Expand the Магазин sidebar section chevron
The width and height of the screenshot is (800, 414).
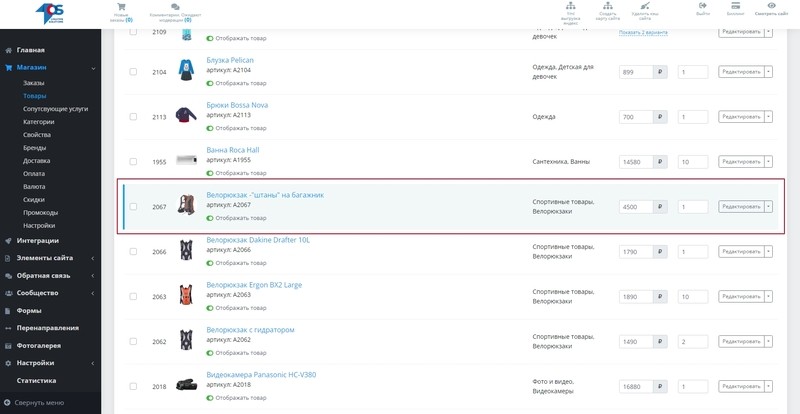(x=93, y=67)
